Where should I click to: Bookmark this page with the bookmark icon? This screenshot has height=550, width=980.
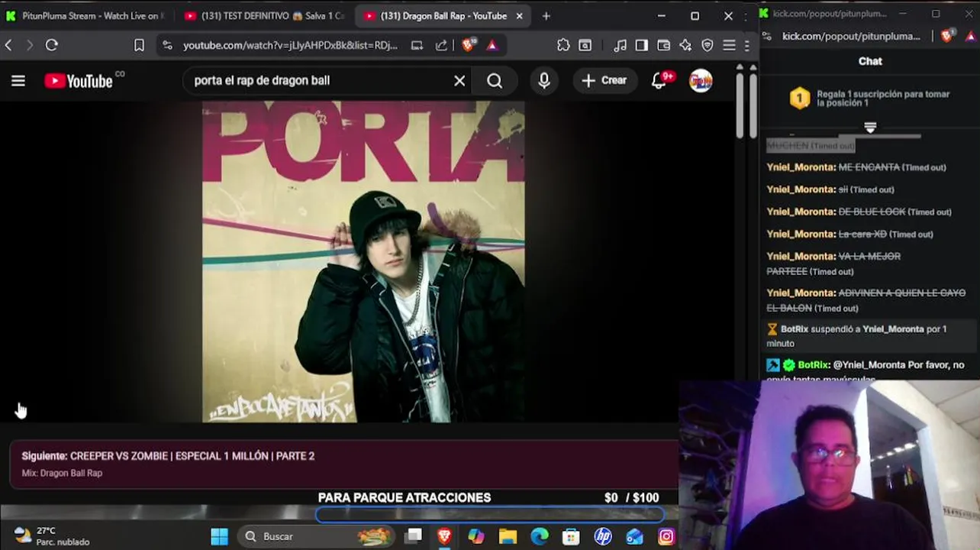[x=139, y=45]
